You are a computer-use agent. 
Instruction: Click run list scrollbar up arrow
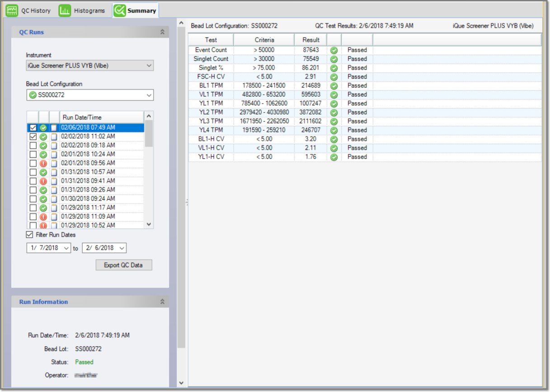149,116
